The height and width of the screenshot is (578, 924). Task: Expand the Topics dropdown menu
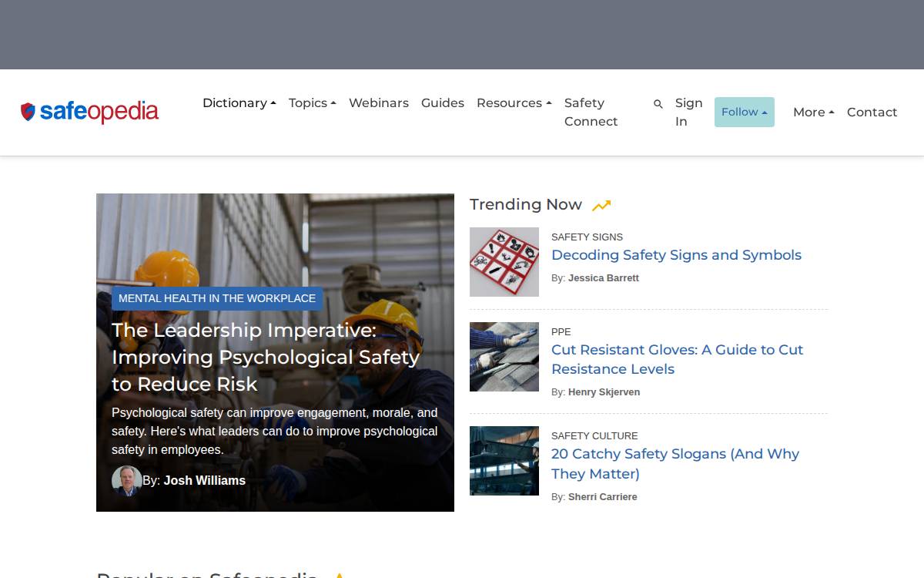click(x=313, y=102)
